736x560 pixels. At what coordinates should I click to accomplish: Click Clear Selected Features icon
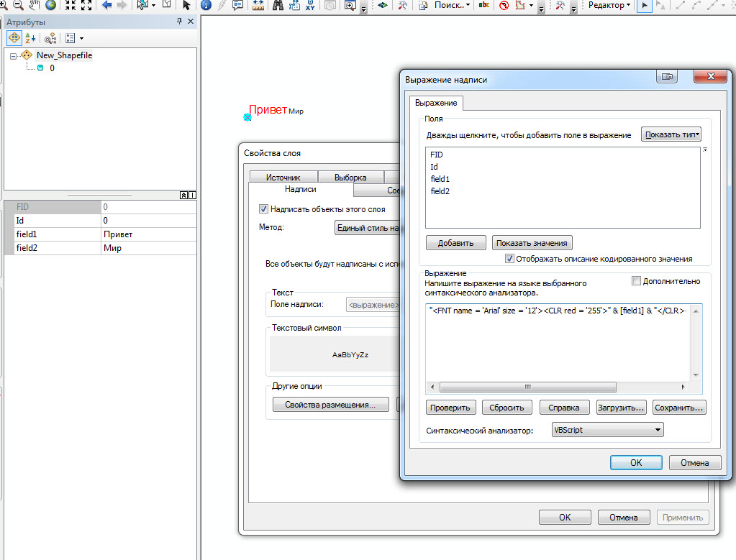167,4
